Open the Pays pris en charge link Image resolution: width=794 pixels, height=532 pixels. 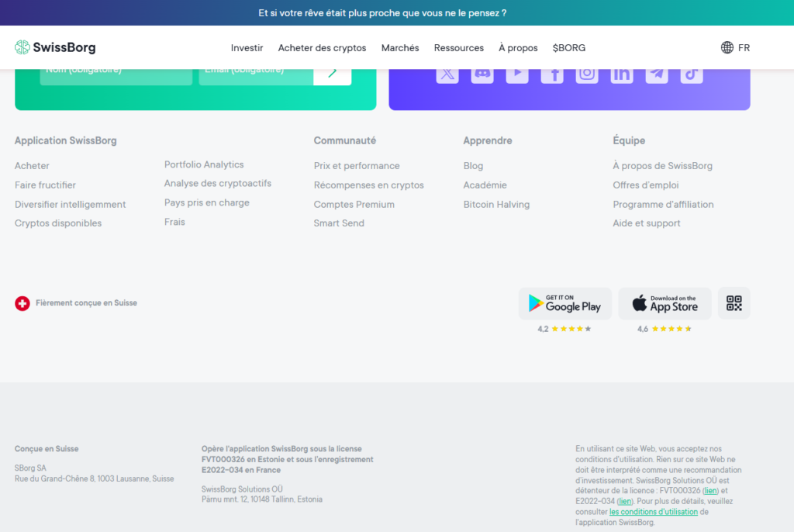point(206,202)
